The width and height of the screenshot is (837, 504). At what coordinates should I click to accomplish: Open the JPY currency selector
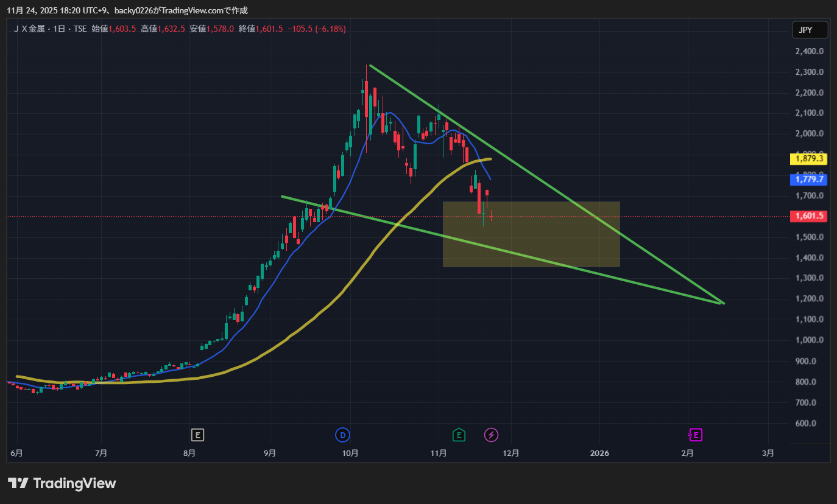click(810, 29)
